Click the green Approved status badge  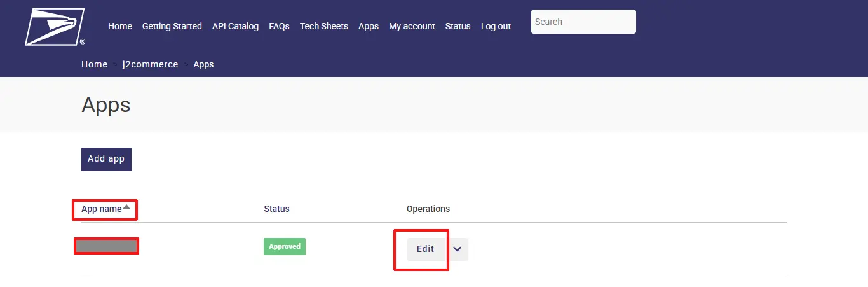click(x=285, y=246)
